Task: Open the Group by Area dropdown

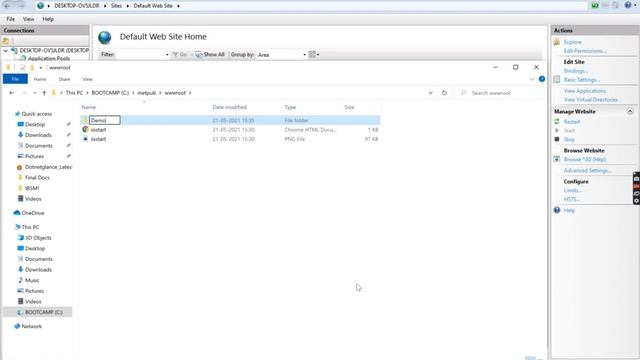Action: [282, 55]
